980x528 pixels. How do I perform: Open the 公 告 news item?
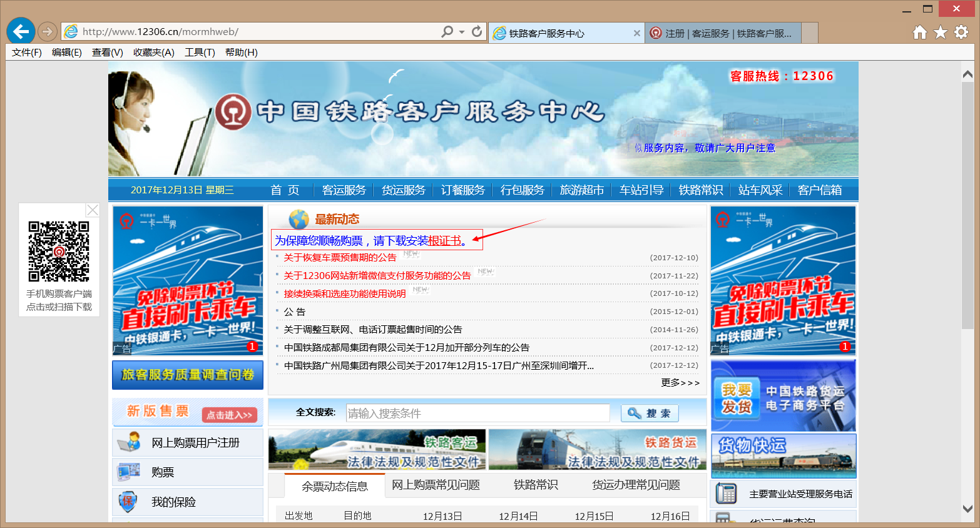pyautogui.click(x=295, y=312)
